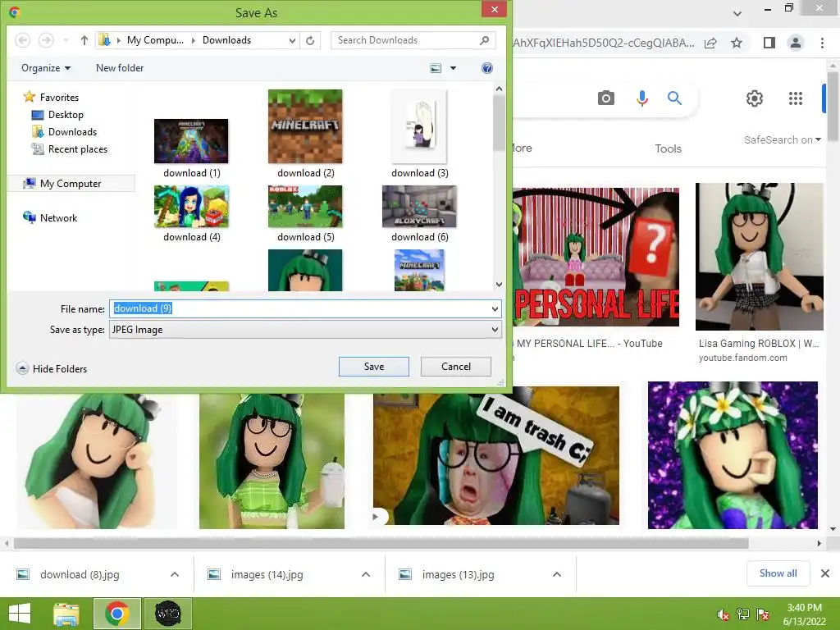
Task: Click the search magnifier in Search Downloads
Action: coord(484,40)
